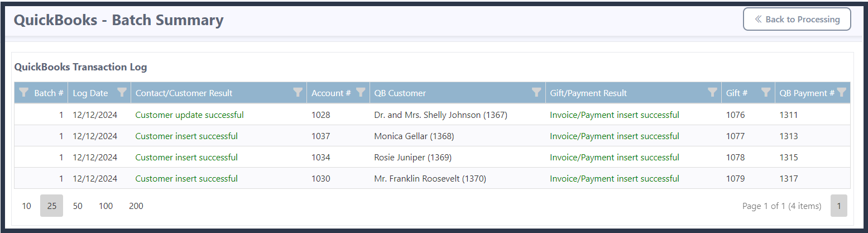868x233 pixels.
Task: Select 'Monica Gellar (1368)' customer cell
Action: coord(414,136)
